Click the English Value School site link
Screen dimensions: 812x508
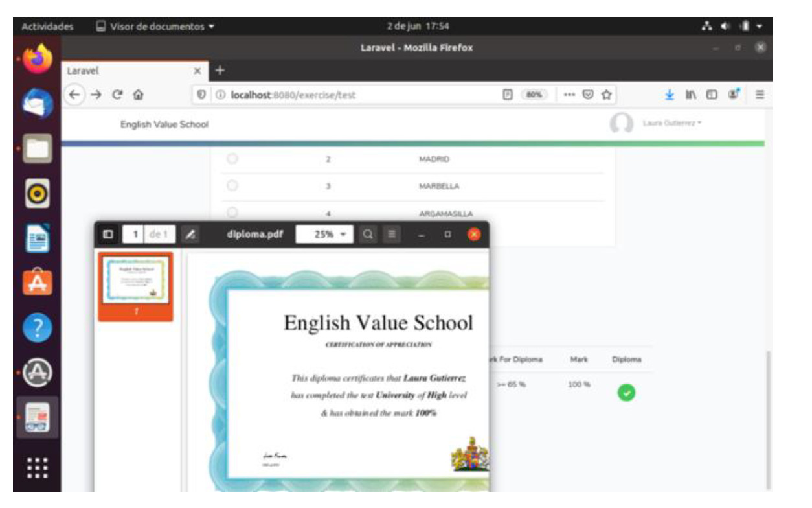coord(164,124)
